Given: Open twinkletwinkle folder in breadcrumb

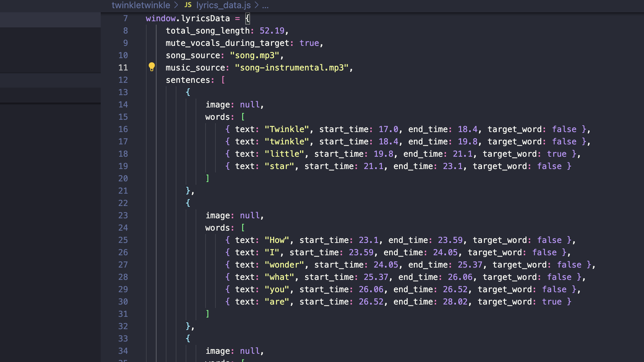Looking at the screenshot, I should click(141, 5).
